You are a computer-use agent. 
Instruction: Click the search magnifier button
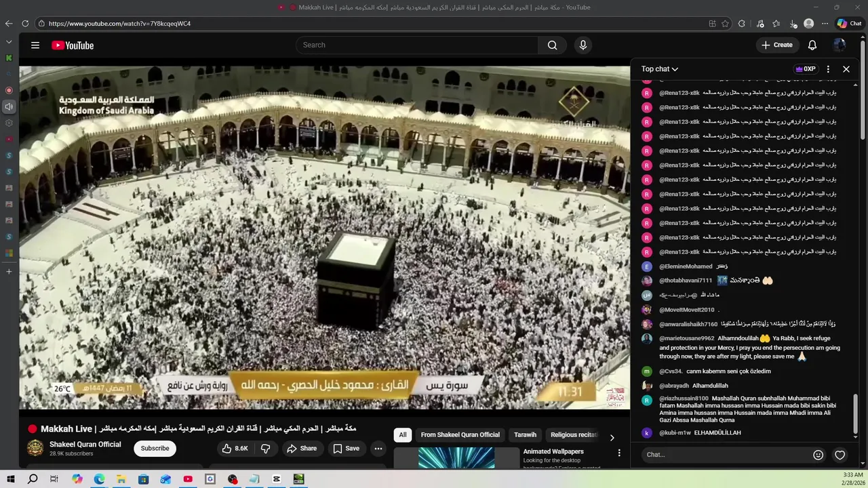click(552, 45)
